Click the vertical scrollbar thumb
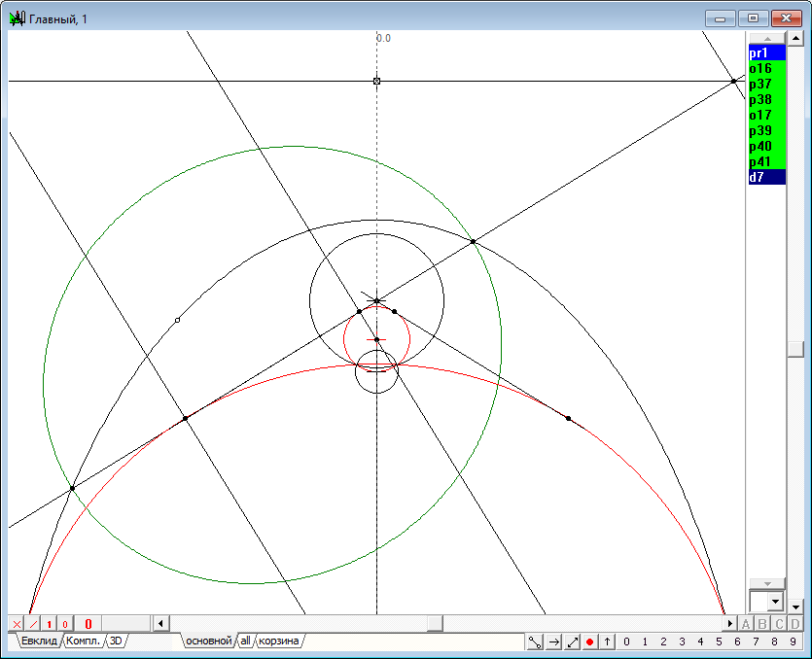The height and width of the screenshot is (659, 812). pyautogui.click(x=795, y=349)
